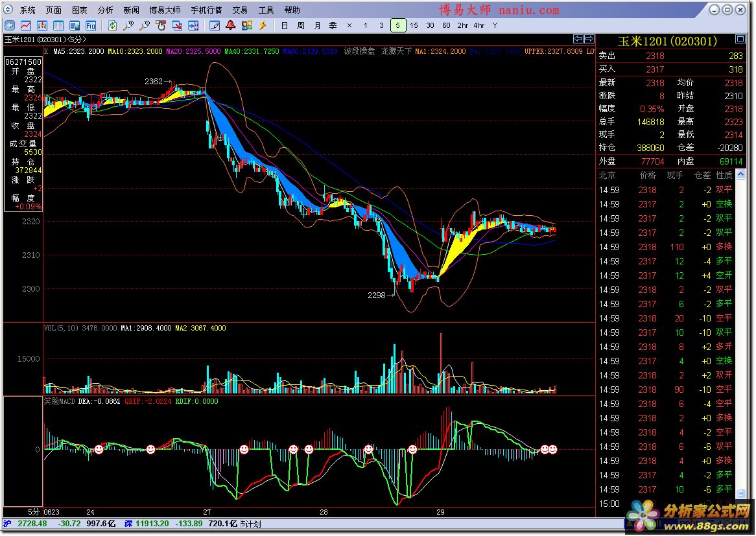Select the × tick period button
756x536 pixels.
[x=349, y=25]
